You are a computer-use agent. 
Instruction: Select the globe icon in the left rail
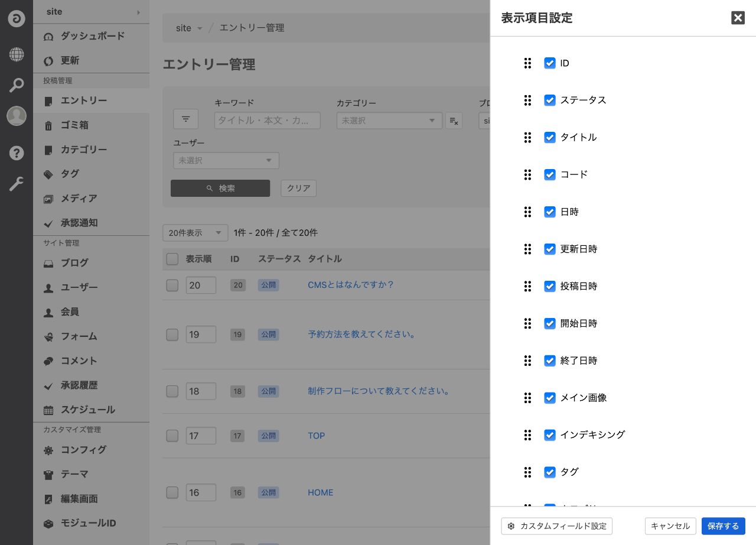[x=16, y=54]
